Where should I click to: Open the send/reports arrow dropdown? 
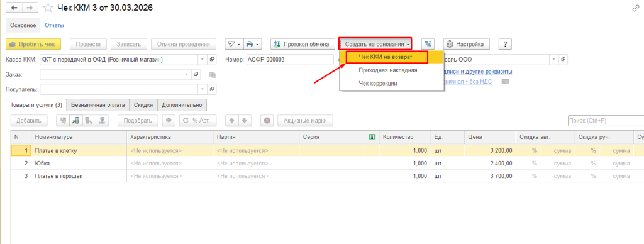click(x=234, y=44)
